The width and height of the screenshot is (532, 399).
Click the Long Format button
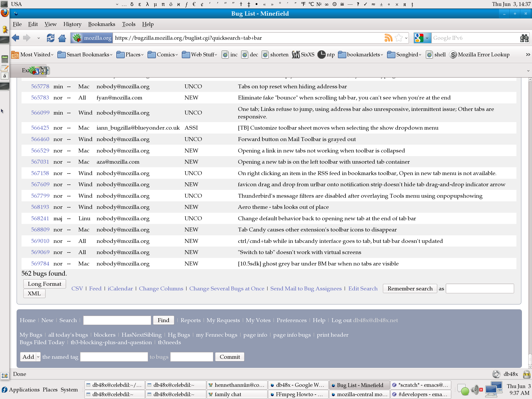point(45,284)
